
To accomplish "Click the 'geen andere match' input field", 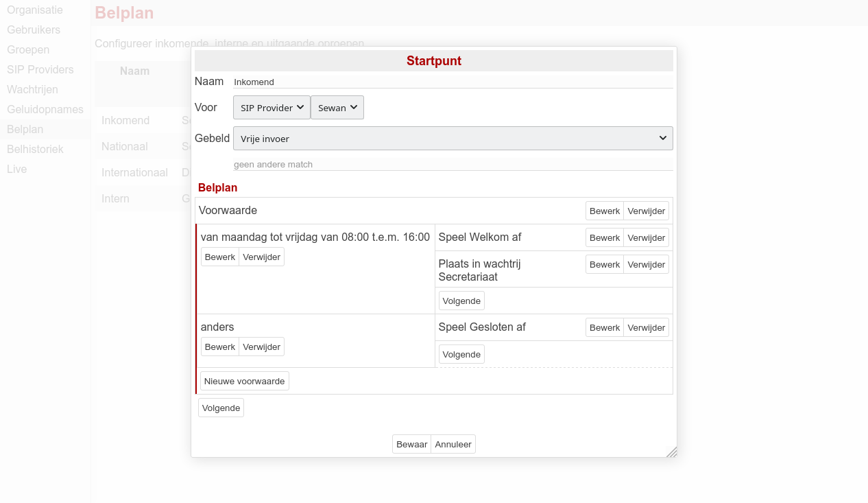I will point(453,164).
